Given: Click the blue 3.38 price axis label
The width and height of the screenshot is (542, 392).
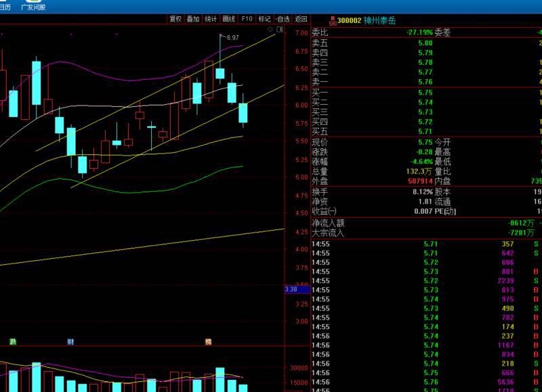Looking at the screenshot, I should [297, 289].
